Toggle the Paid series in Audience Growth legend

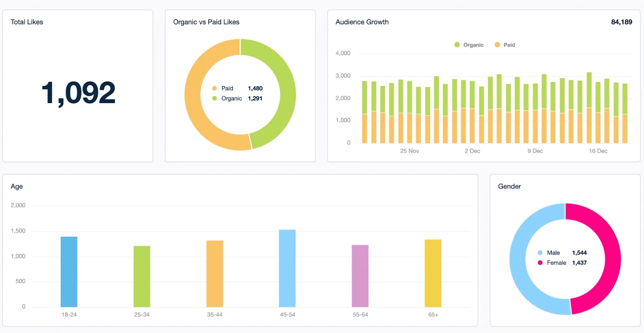pos(505,45)
